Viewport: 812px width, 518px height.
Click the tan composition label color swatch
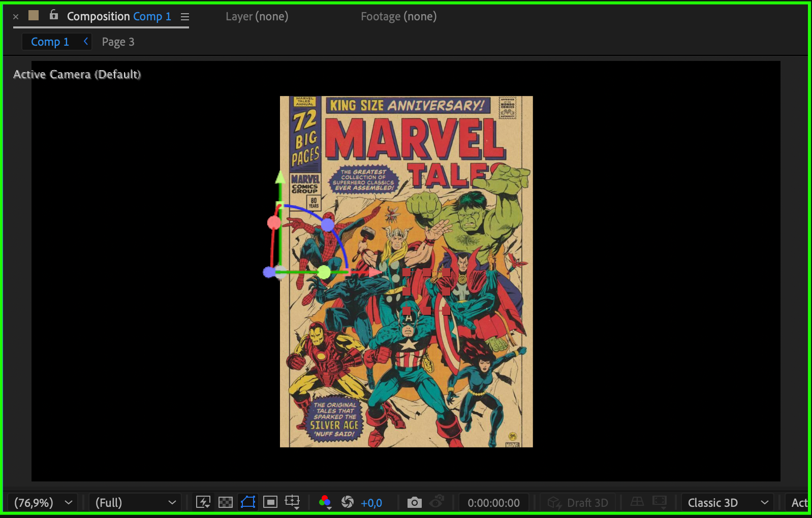coord(34,16)
